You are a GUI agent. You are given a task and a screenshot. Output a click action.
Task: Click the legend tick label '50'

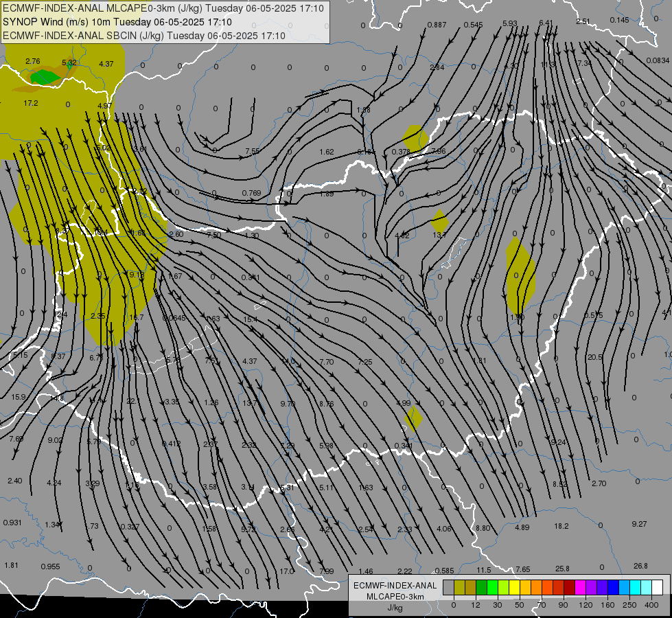tap(520, 605)
